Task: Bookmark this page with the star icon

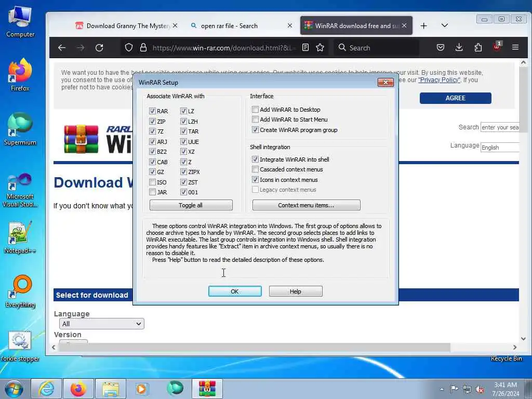Action: 320,47
